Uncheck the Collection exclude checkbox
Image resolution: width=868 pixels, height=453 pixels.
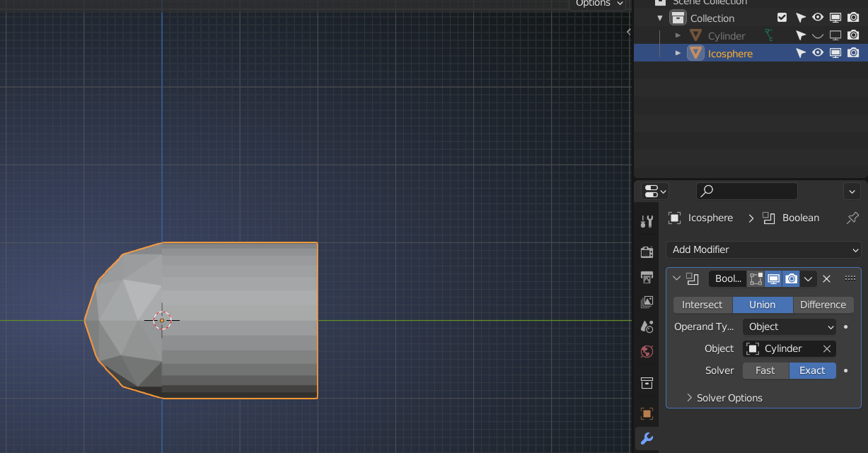point(782,18)
